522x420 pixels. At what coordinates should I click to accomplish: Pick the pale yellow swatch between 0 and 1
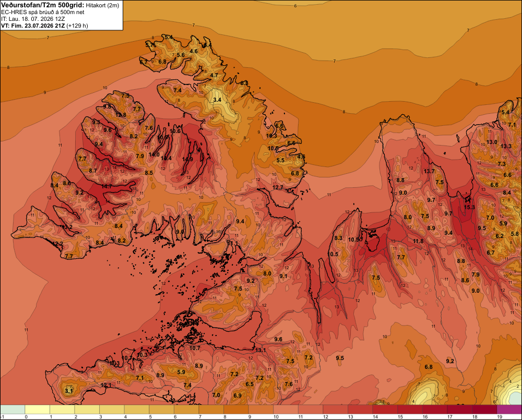37,410
